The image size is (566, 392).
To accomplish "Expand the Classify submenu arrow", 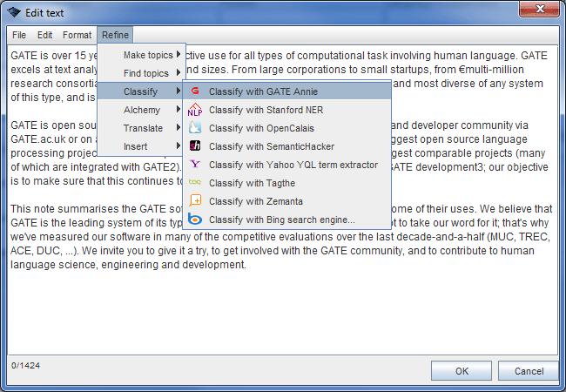I will [x=178, y=91].
